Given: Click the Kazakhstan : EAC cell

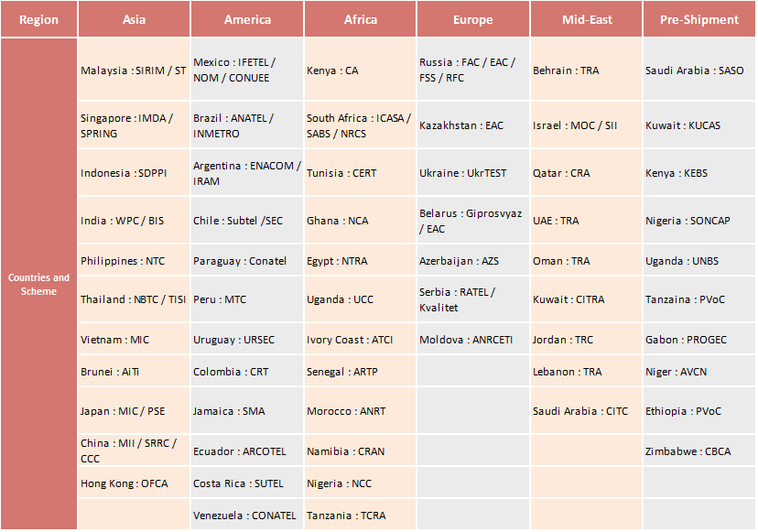Looking at the screenshot, I should (472, 125).
